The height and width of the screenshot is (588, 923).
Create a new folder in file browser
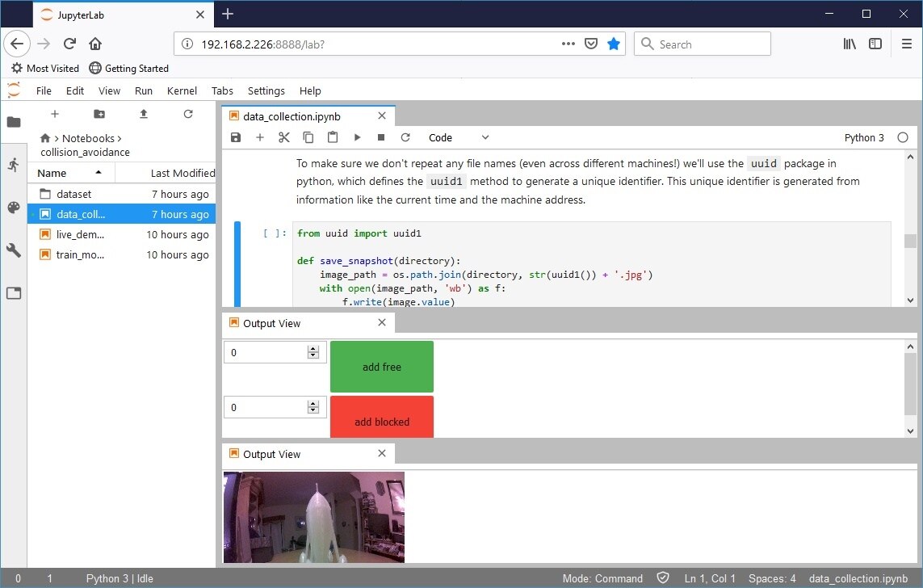tap(99, 115)
